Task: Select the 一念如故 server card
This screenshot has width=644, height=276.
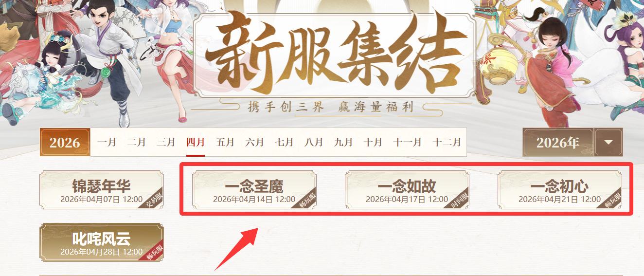Action: [407, 190]
